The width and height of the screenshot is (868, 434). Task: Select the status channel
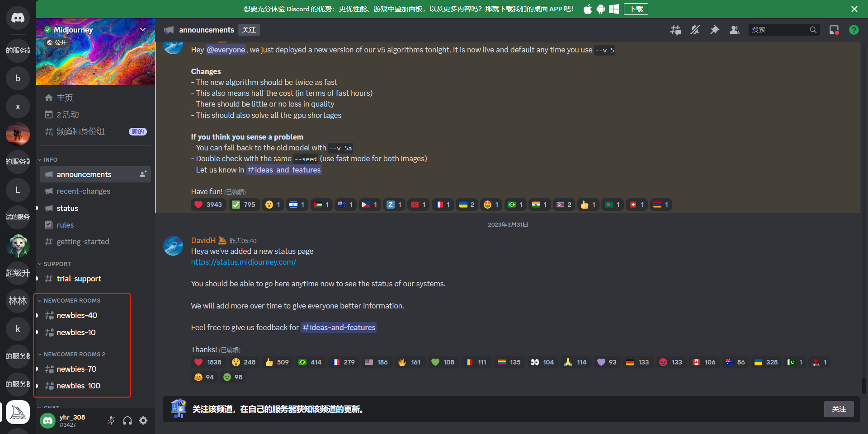tap(95, 208)
